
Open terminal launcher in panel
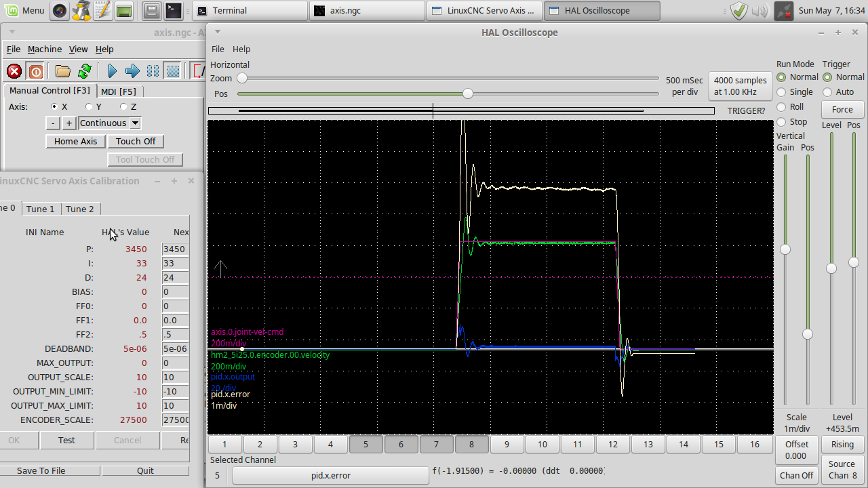tap(174, 10)
